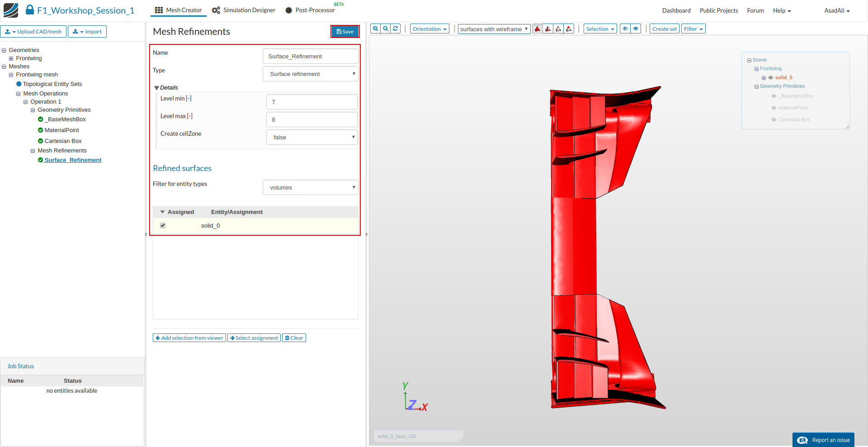Click the green check beside Surface_Refinement
Viewport: 868px width, 447px height.
coord(41,160)
